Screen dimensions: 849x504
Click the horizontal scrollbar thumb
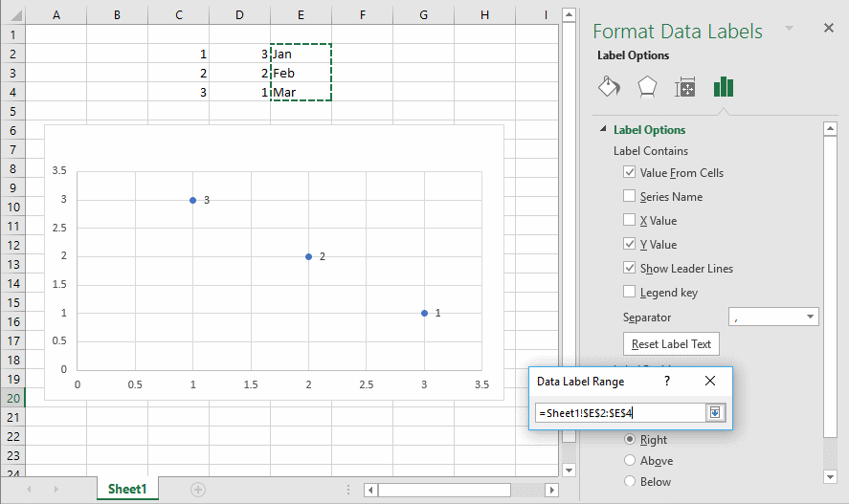point(444,490)
